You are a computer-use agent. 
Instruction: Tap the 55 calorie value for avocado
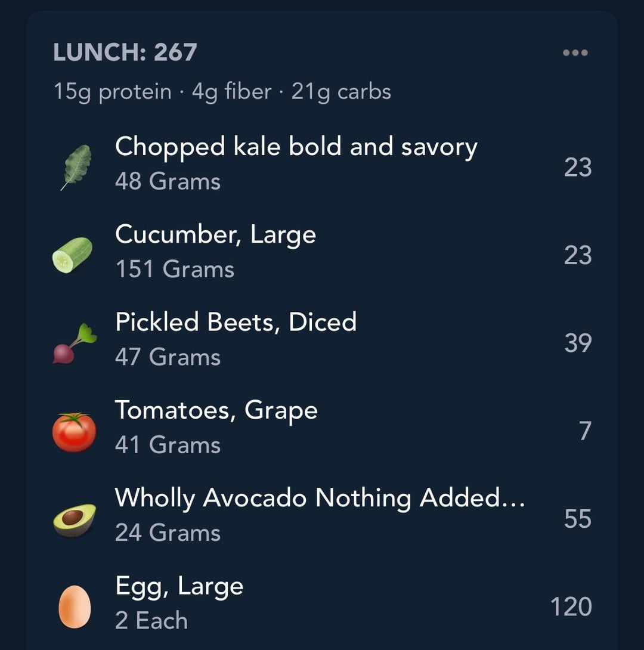[577, 519]
